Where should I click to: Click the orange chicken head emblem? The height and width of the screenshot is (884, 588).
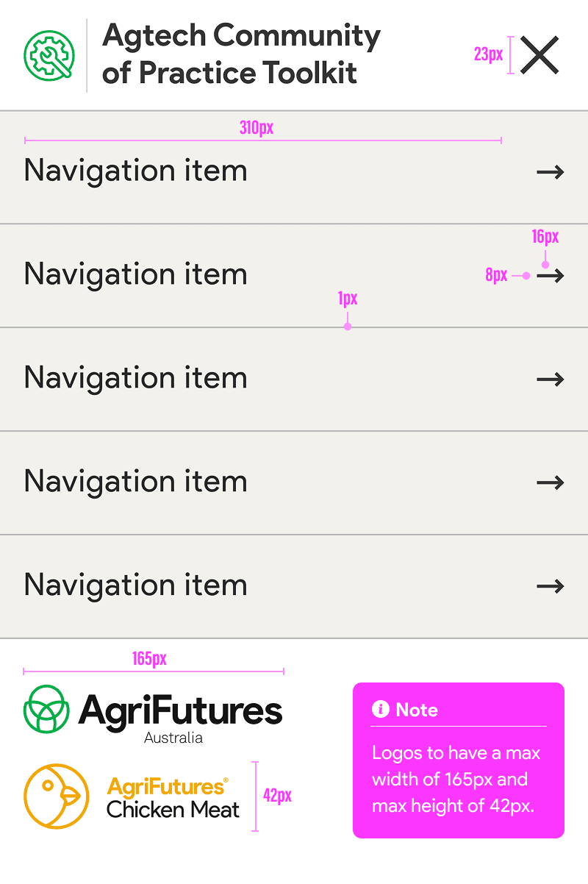(57, 796)
